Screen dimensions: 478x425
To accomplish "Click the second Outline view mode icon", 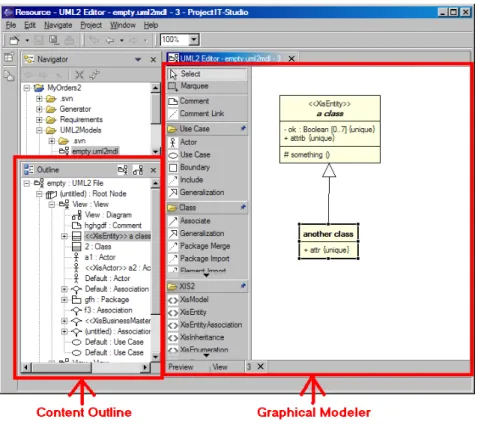I will coord(138,170).
